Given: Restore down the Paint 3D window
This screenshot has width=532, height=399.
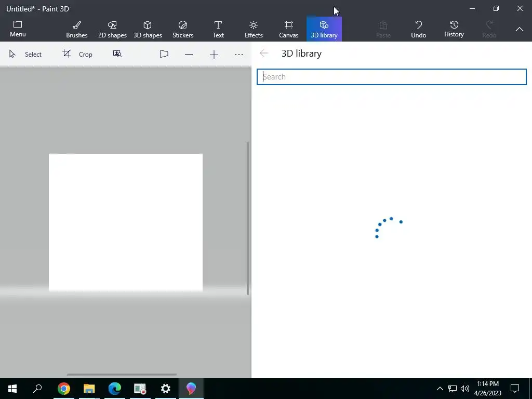Looking at the screenshot, I should [x=496, y=8].
